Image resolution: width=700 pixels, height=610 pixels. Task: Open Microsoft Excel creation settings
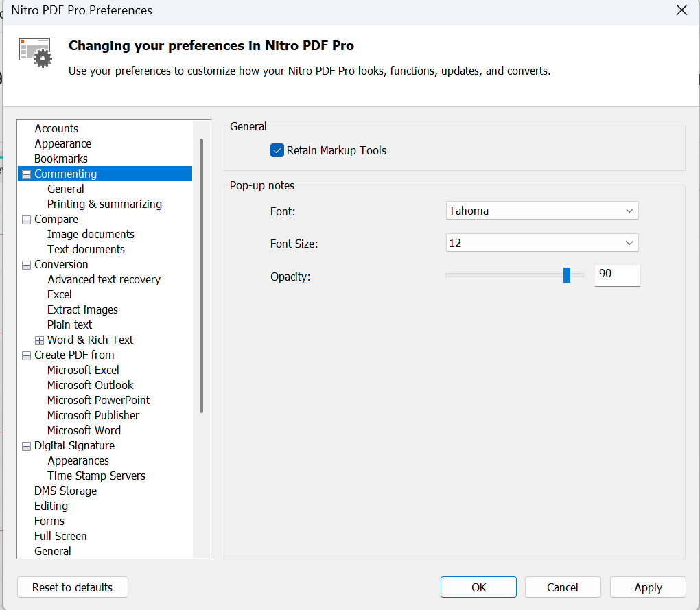(x=83, y=371)
